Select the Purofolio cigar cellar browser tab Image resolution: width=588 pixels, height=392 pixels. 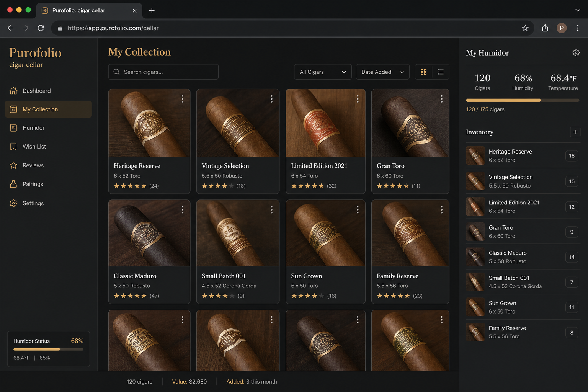(x=89, y=10)
